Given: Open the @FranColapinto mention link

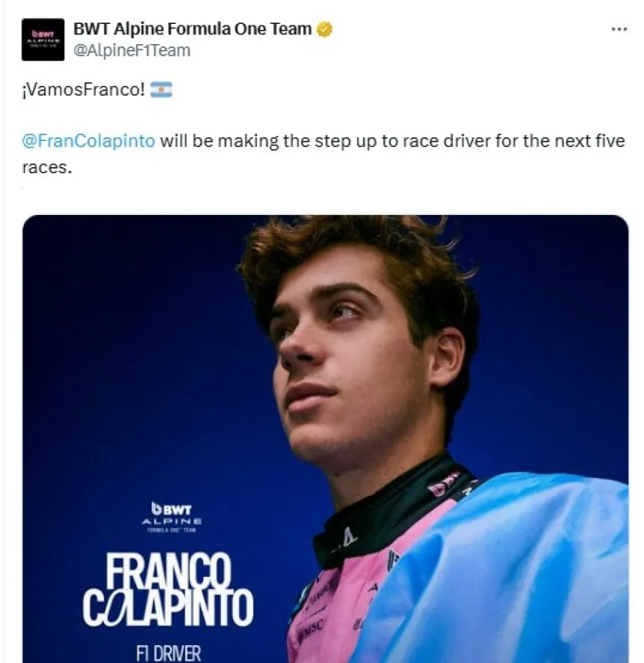Looking at the screenshot, I should pyautogui.click(x=88, y=141).
